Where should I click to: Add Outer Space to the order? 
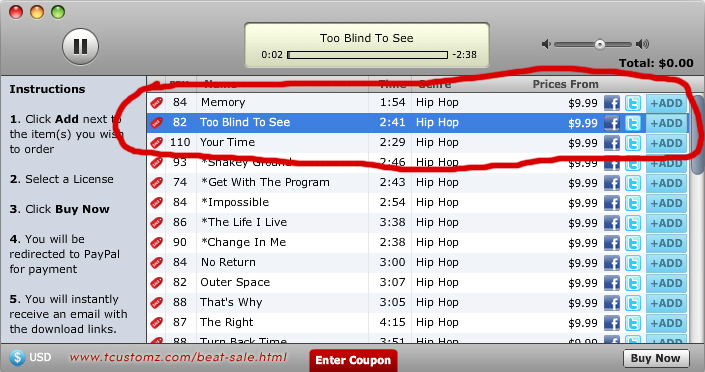click(x=666, y=283)
